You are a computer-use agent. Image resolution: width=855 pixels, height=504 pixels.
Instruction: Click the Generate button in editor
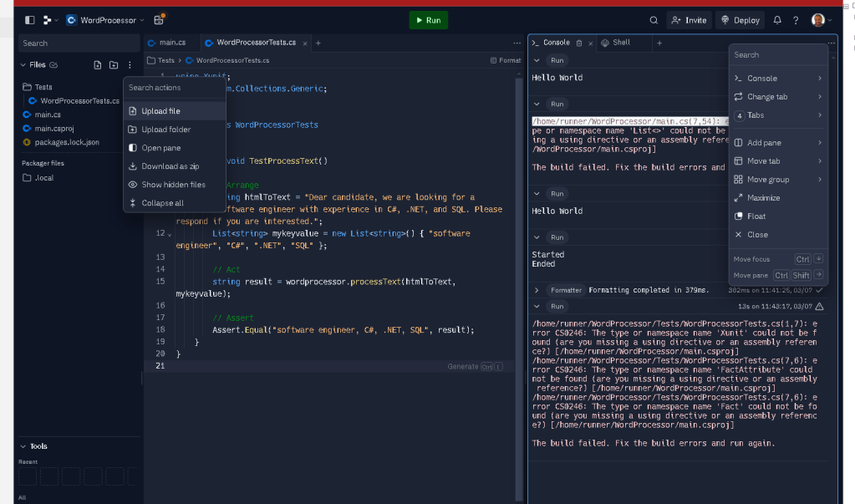tap(475, 367)
